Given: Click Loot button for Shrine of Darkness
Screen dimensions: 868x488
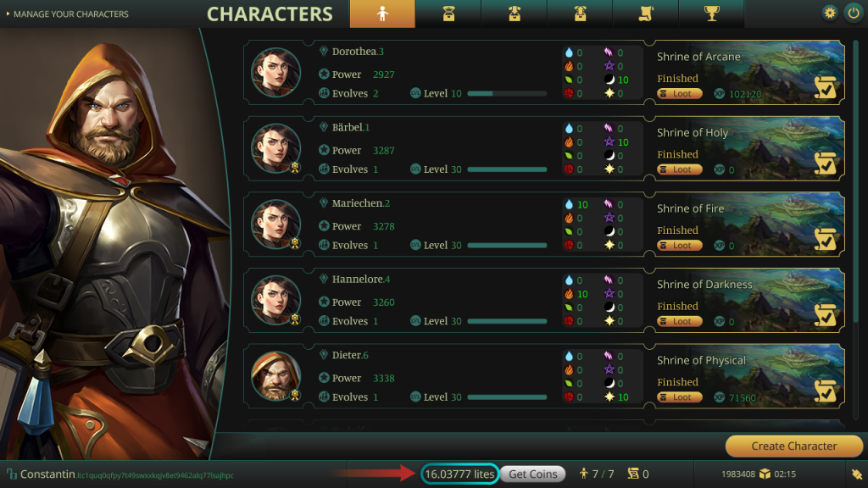Looking at the screenshot, I should pyautogui.click(x=679, y=321).
